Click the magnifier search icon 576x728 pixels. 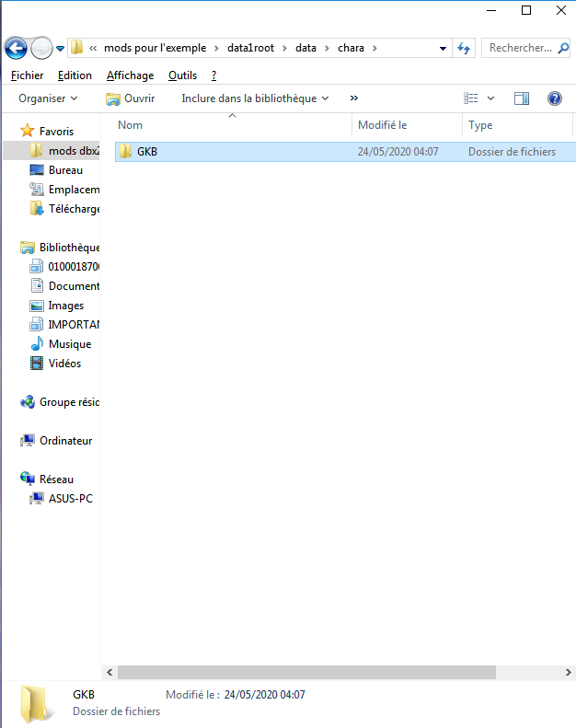563,48
